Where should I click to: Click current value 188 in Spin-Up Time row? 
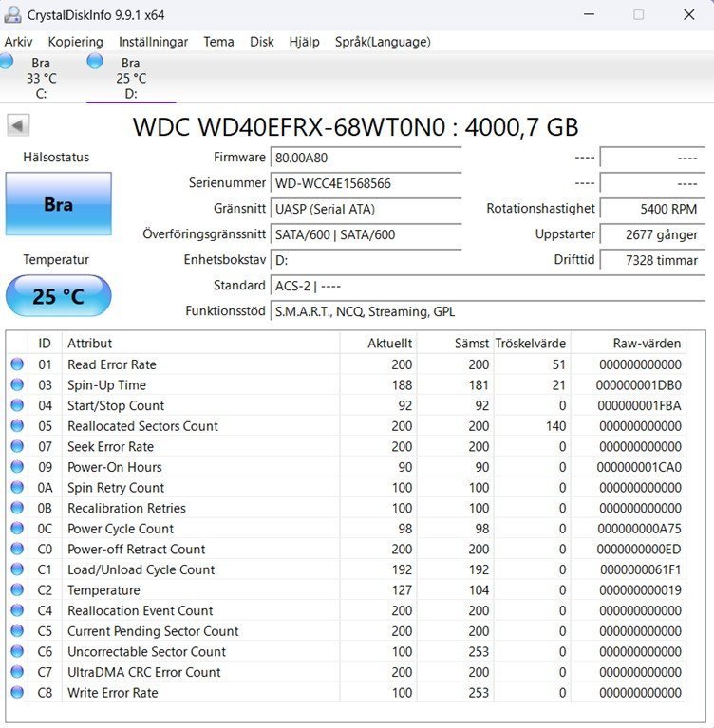(402, 385)
